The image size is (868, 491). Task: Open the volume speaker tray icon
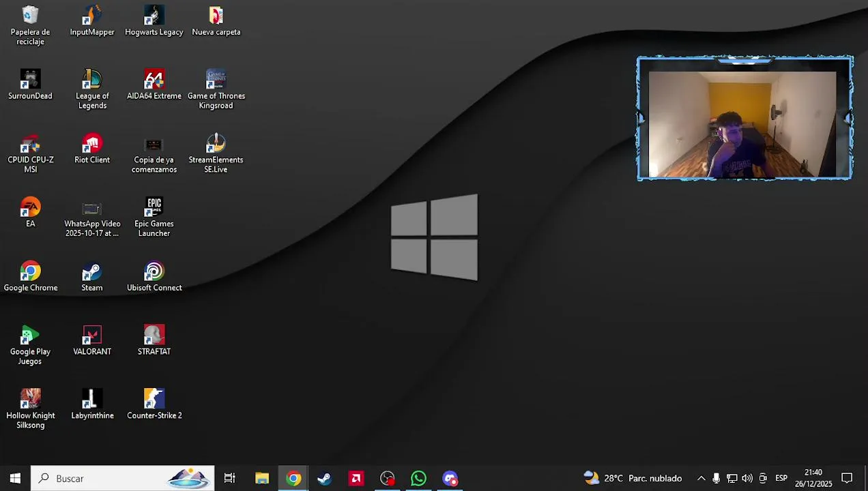pos(747,479)
